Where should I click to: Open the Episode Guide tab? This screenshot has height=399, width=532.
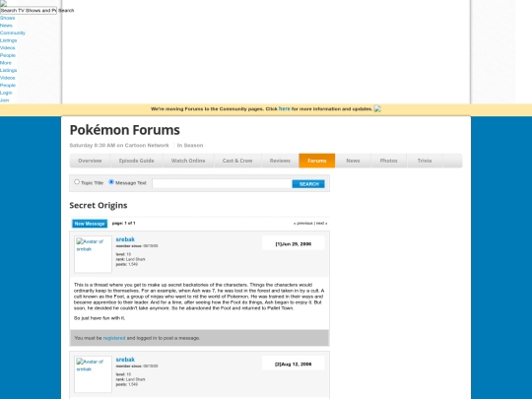click(136, 161)
